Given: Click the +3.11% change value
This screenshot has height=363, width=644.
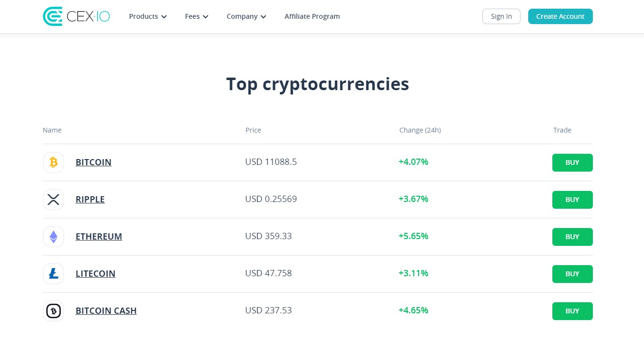Looking at the screenshot, I should (413, 273).
